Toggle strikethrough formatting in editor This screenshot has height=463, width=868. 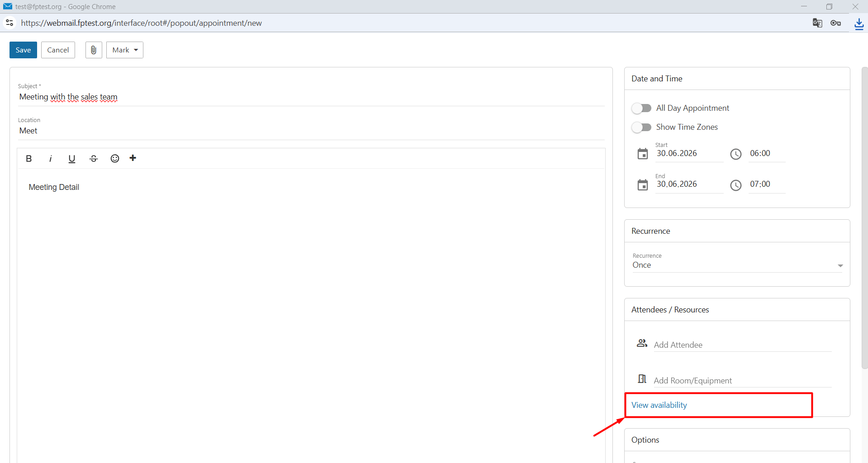(x=94, y=158)
